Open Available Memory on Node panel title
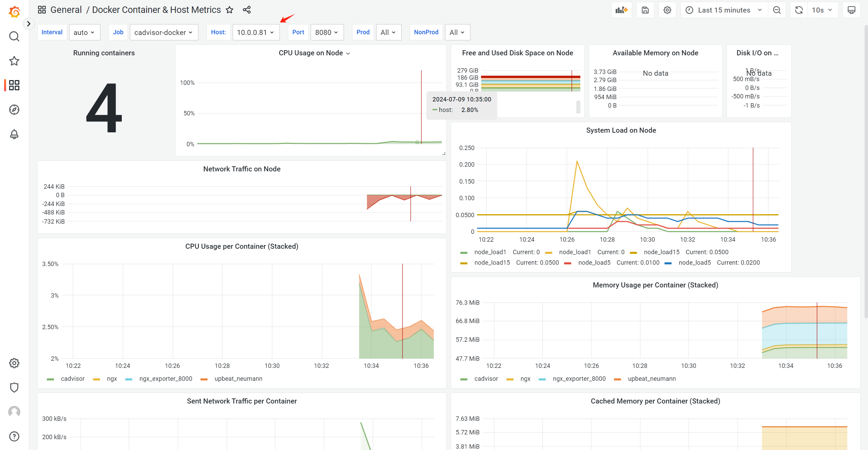The image size is (868, 450). (655, 53)
